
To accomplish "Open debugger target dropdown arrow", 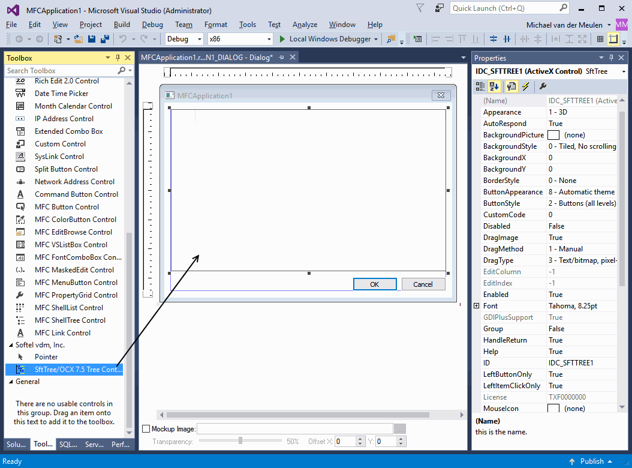I will click(376, 39).
